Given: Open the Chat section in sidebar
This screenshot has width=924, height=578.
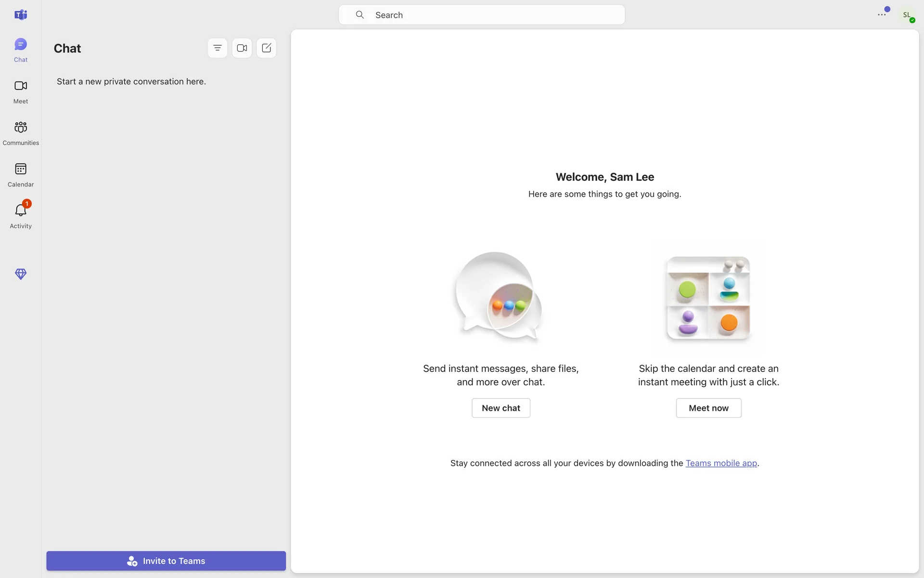Looking at the screenshot, I should 20,50.
